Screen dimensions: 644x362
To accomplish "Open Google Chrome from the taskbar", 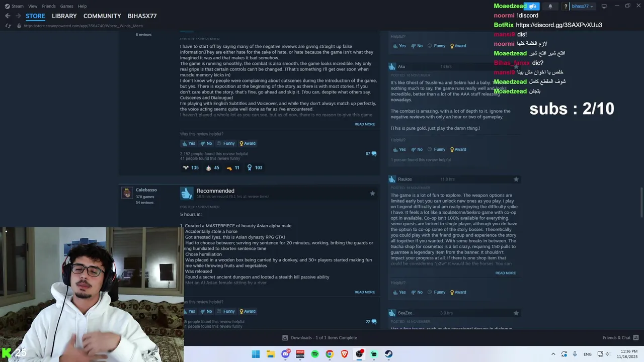I will [330, 354].
